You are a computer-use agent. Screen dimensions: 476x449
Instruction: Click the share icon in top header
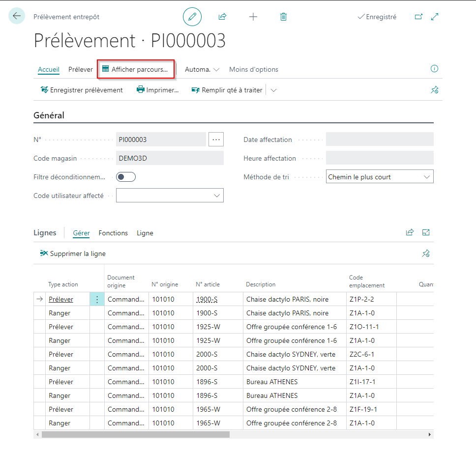(x=223, y=17)
